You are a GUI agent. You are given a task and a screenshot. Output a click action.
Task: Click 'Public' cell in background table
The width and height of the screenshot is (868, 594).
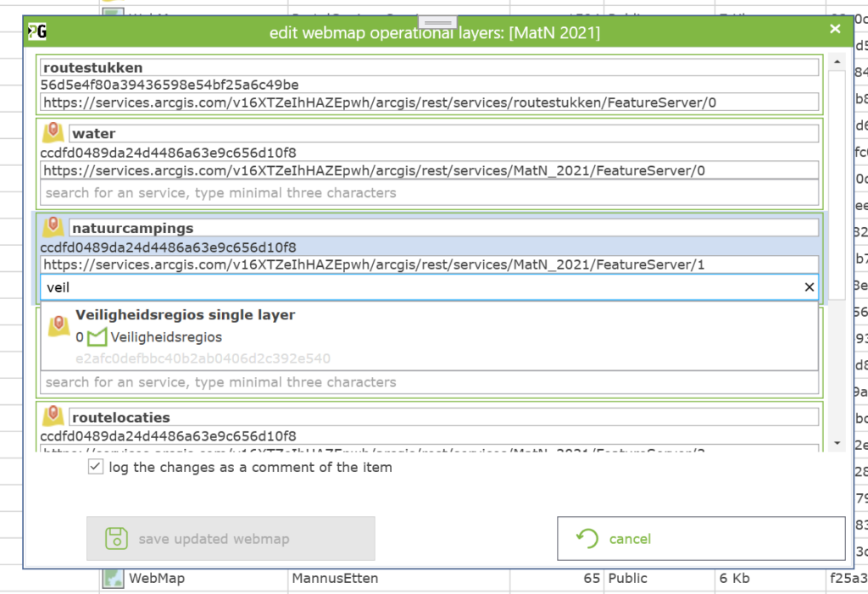point(627,579)
